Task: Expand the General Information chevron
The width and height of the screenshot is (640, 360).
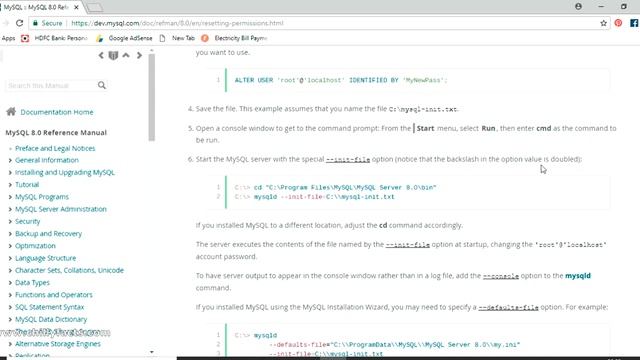Action: click(x=10, y=160)
